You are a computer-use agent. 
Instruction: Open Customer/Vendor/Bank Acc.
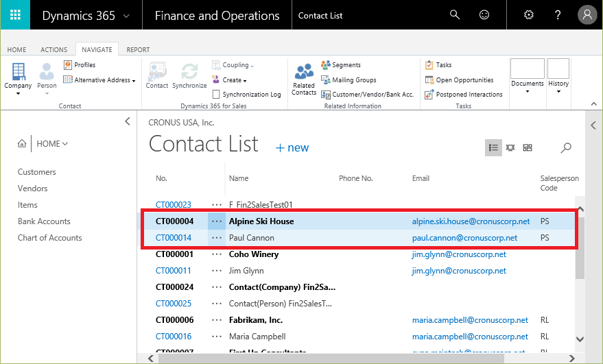click(x=367, y=94)
